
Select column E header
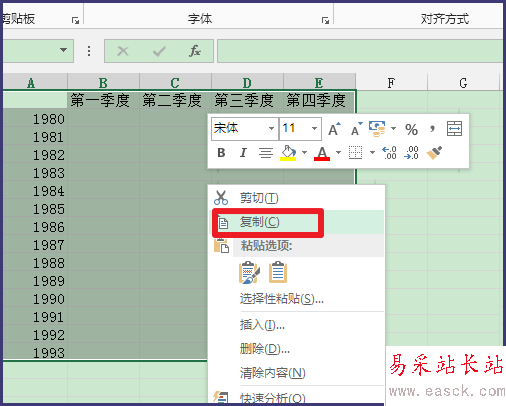[319, 82]
